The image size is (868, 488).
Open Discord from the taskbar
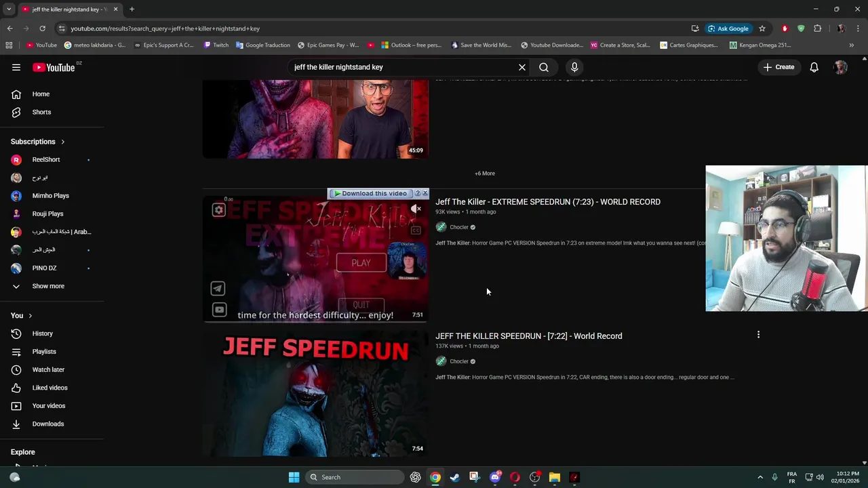pos(495,477)
